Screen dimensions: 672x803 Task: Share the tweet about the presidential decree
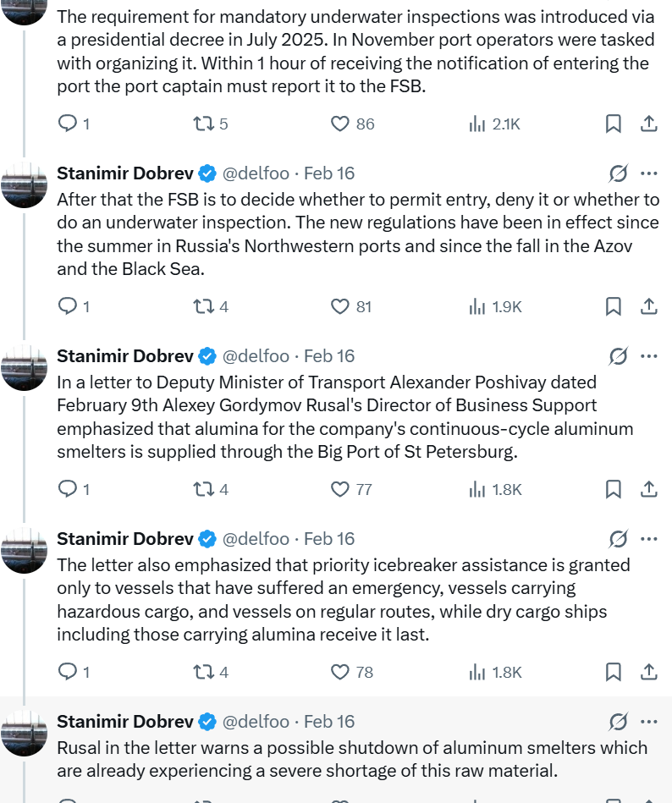point(649,124)
